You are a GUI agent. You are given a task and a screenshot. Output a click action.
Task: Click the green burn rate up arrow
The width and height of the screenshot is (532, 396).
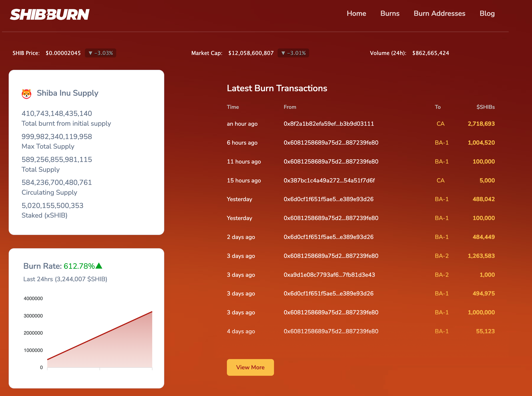(99, 266)
